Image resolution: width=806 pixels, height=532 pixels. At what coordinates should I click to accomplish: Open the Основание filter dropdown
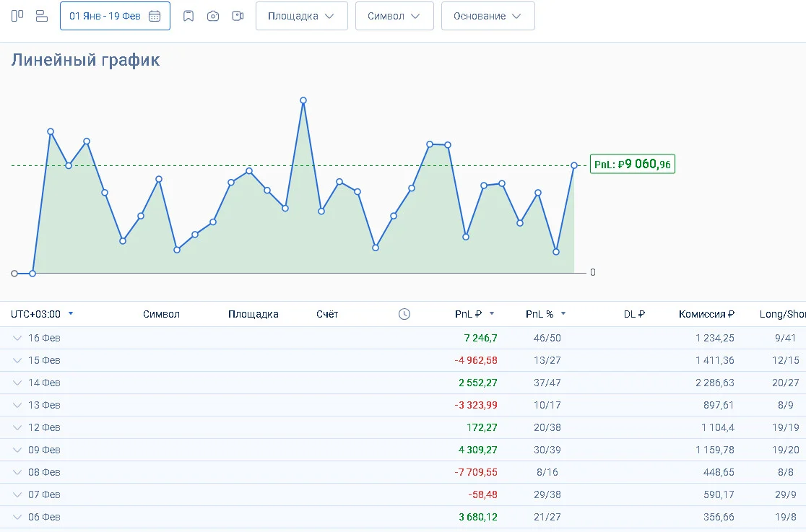click(487, 16)
